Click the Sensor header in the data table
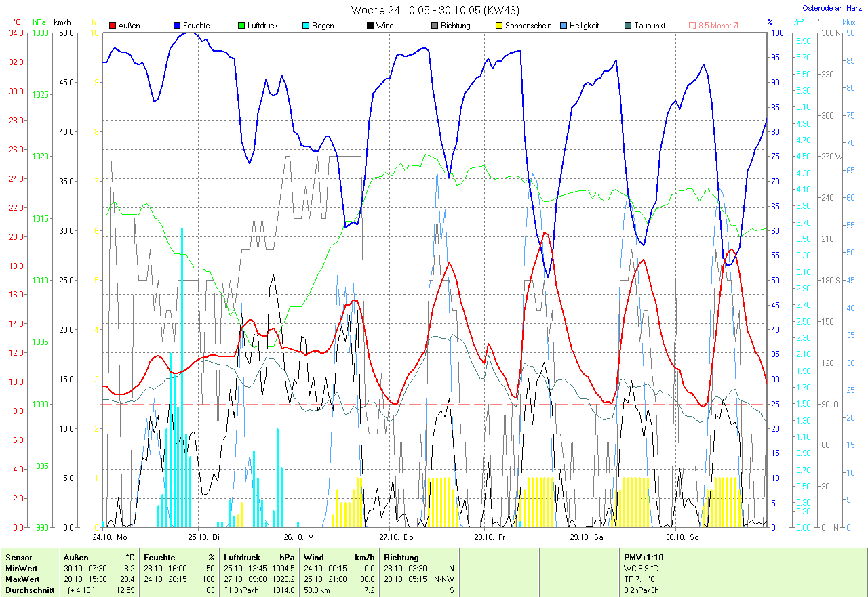This screenshot has width=868, height=597. tap(19, 558)
